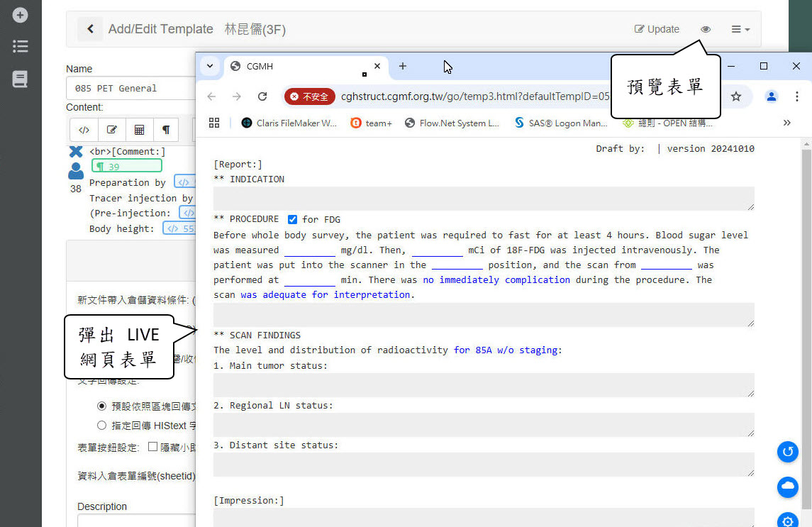Switch to the CGMH browser tab
Screen dimensions: 812x527
(298, 66)
